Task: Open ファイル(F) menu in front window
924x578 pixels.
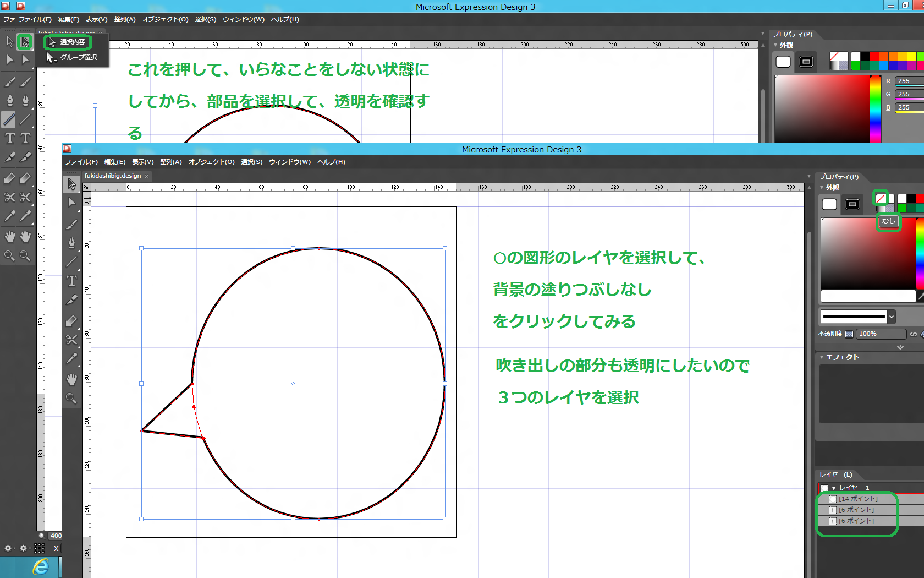Action: [81, 162]
